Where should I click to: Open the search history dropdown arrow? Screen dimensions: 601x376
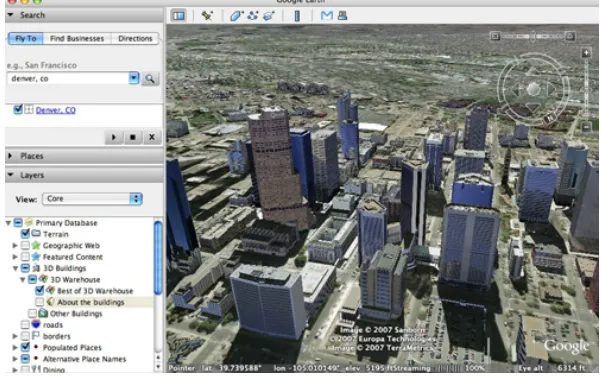click(133, 78)
